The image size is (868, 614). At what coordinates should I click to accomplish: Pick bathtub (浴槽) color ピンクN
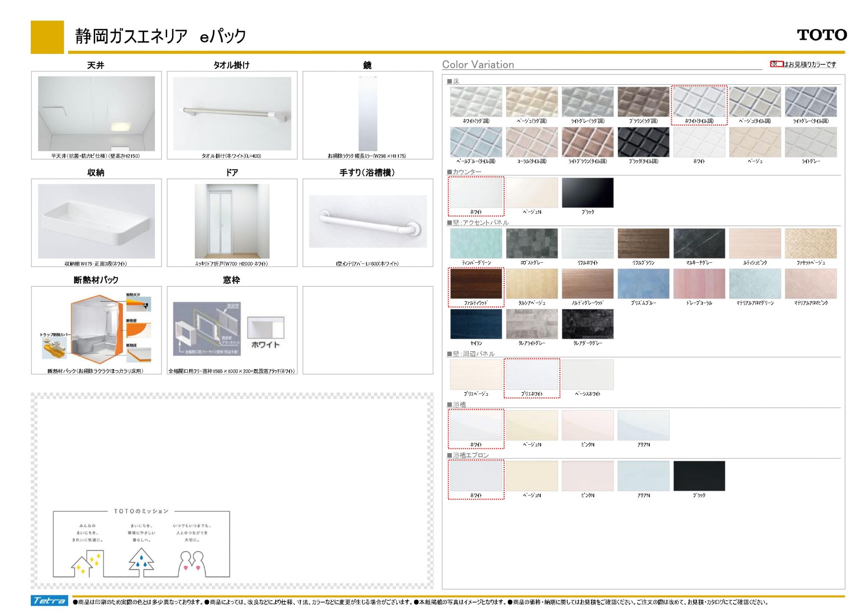(588, 426)
